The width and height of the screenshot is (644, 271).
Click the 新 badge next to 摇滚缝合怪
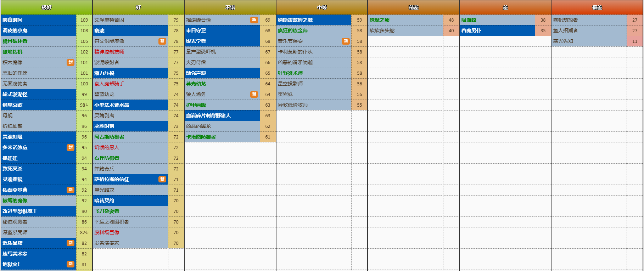[254, 20]
